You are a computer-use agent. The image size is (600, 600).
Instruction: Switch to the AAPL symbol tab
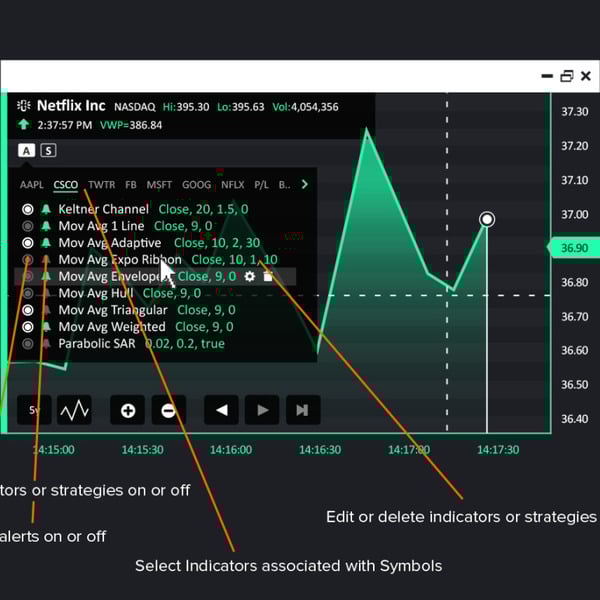point(32,185)
